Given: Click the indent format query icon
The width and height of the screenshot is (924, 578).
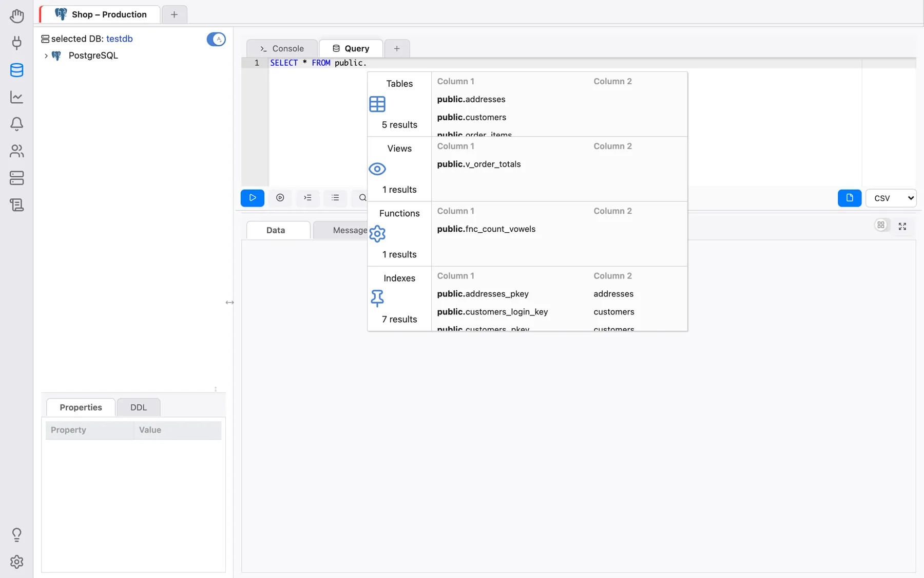Looking at the screenshot, I should click(x=307, y=198).
